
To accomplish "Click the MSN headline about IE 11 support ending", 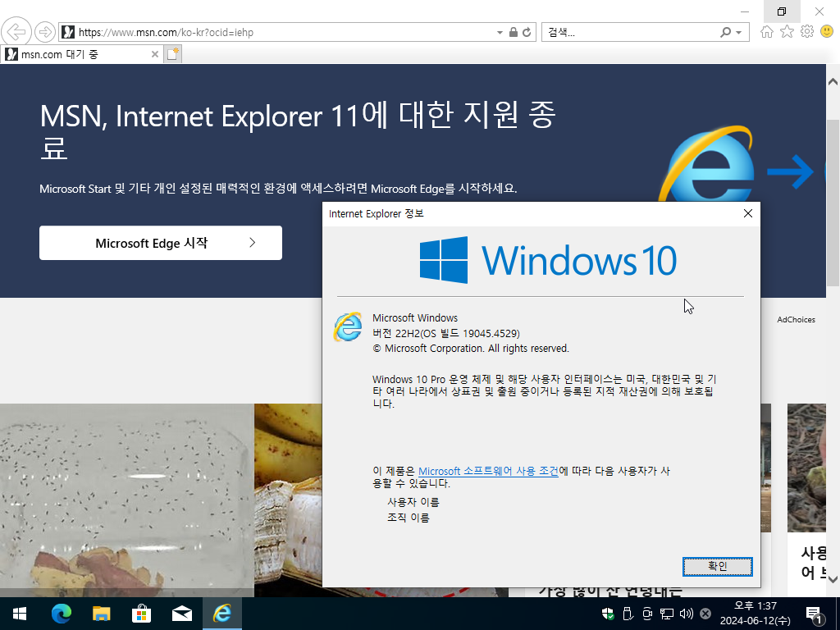I will pos(298,130).
